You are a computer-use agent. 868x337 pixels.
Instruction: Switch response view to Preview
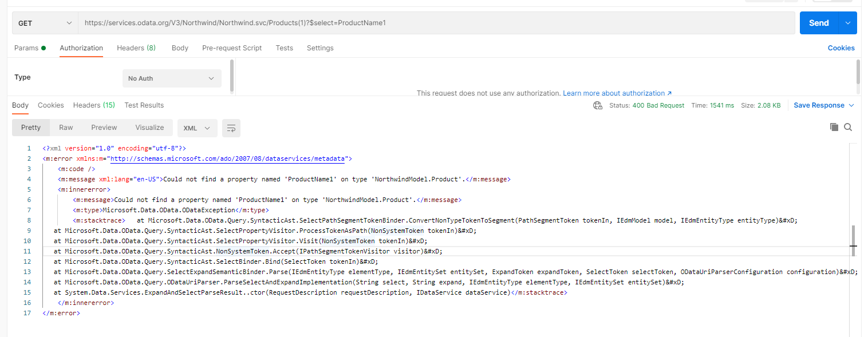pyautogui.click(x=104, y=128)
